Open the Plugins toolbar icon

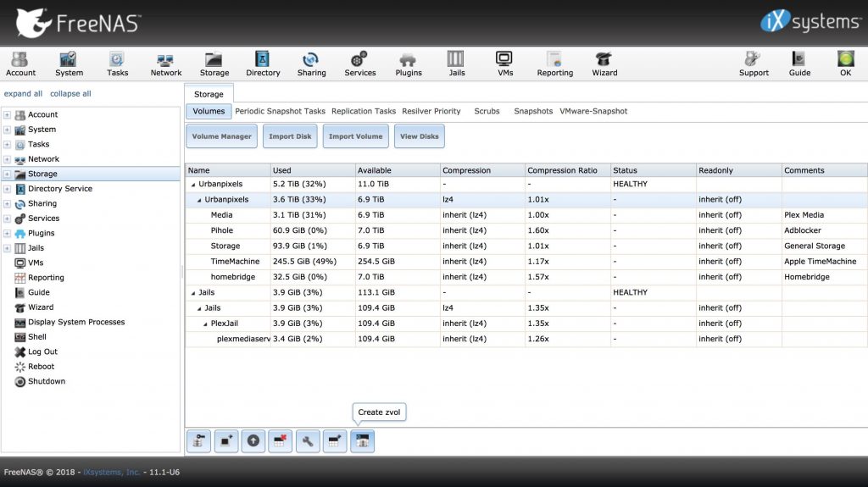pyautogui.click(x=409, y=64)
